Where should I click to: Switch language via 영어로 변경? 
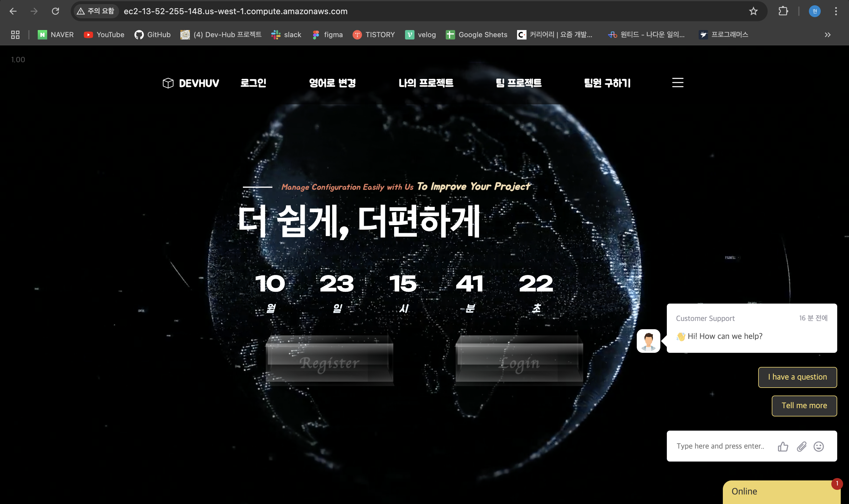tap(332, 83)
